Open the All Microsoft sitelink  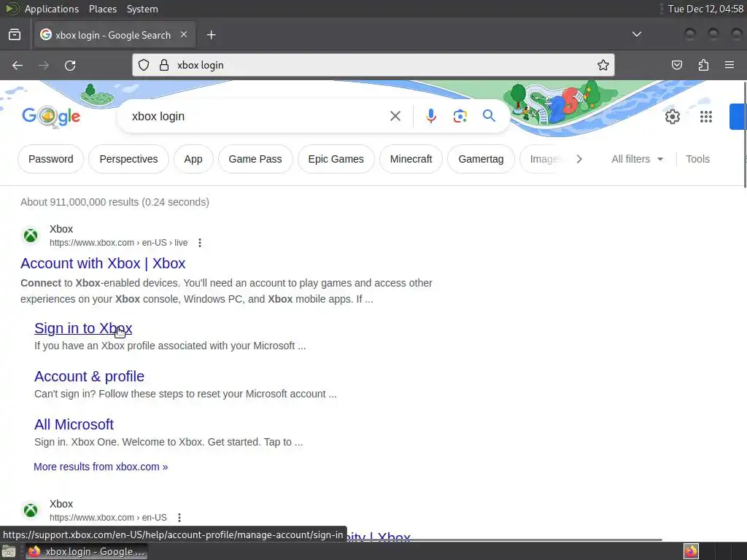coord(74,424)
